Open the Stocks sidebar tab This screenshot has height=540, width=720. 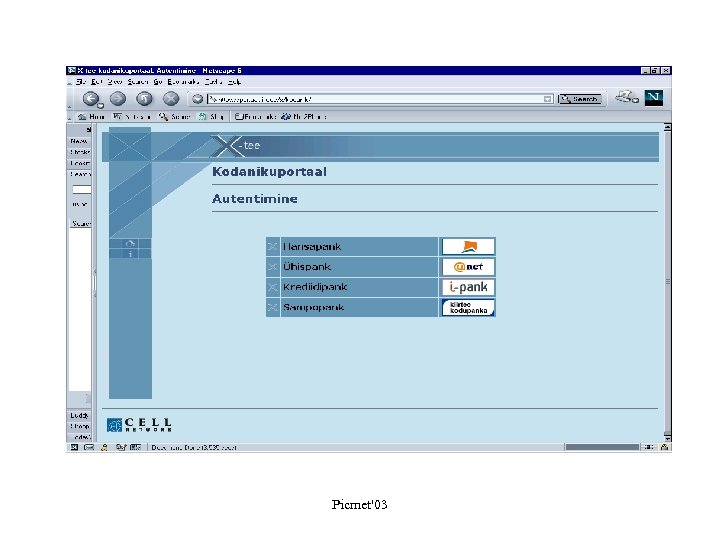(x=79, y=152)
